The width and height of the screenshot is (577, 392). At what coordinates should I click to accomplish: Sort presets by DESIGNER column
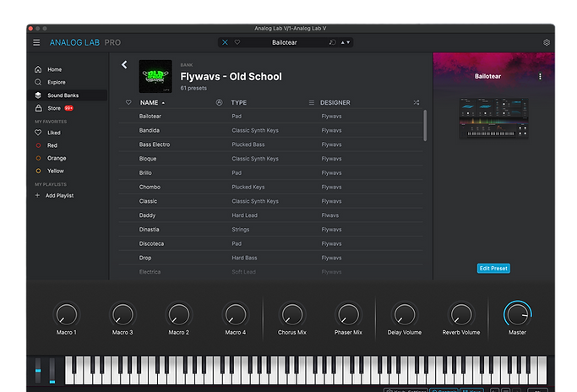tap(335, 102)
